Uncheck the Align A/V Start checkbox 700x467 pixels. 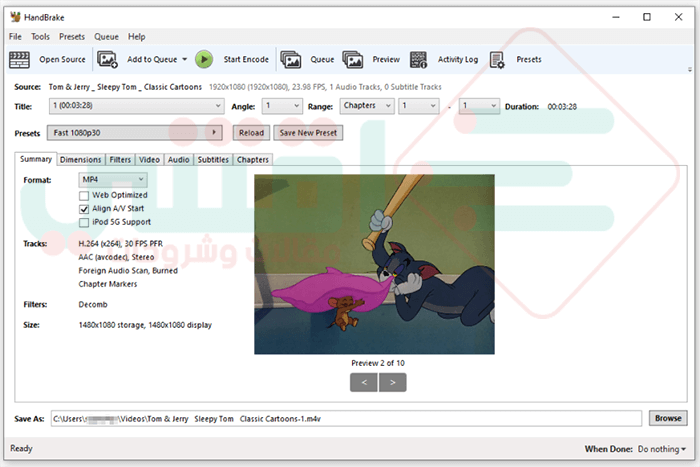[84, 209]
